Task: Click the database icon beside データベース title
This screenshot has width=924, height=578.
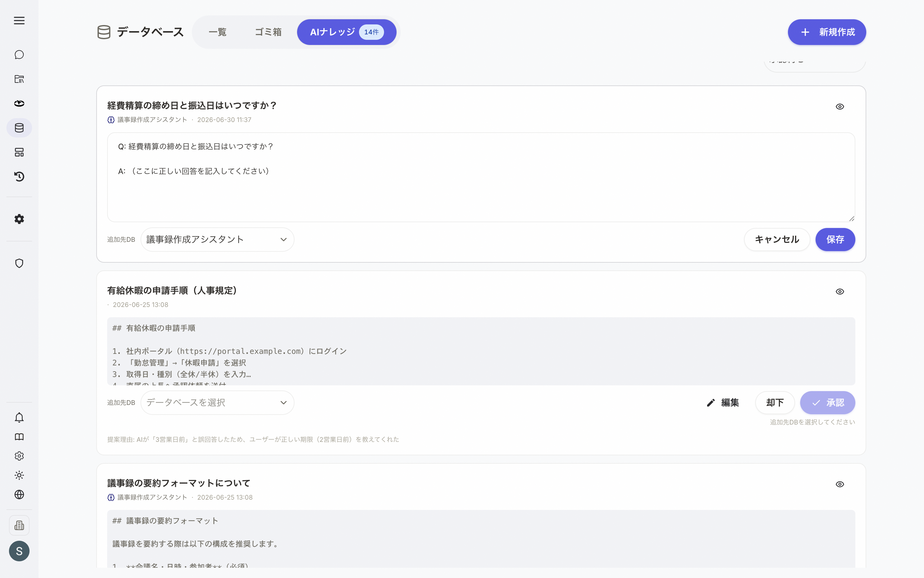Action: [104, 32]
